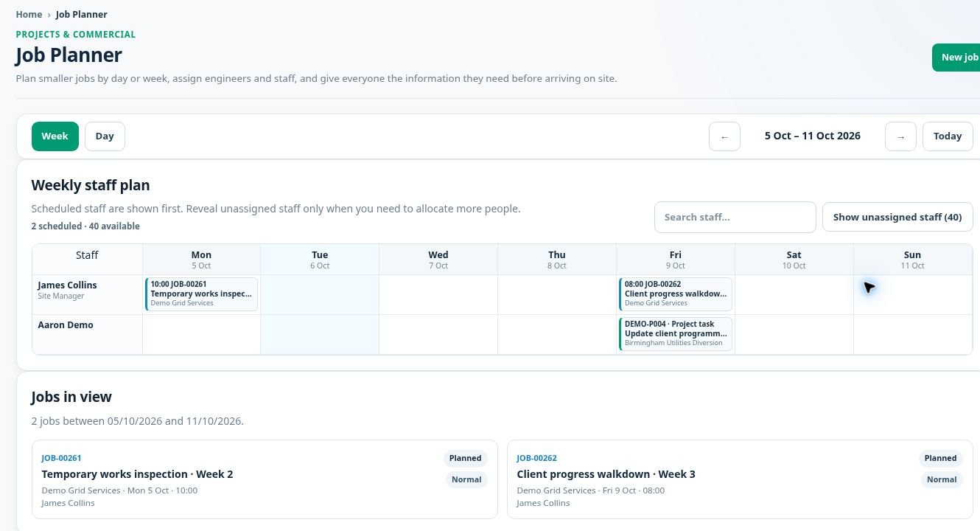The image size is (980, 531).
Task: Click Planned badge on JOB-00262 card
Action: tap(941, 458)
